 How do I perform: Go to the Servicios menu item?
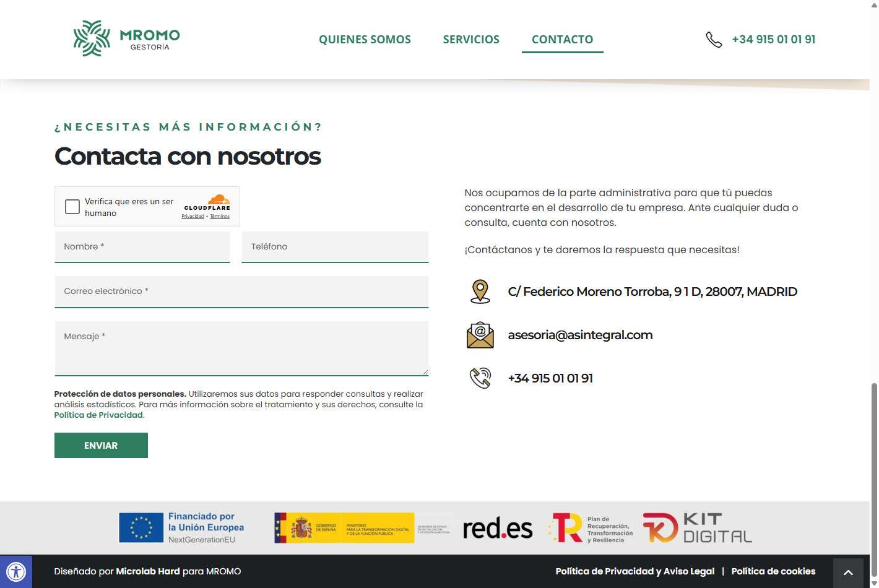coord(471,40)
